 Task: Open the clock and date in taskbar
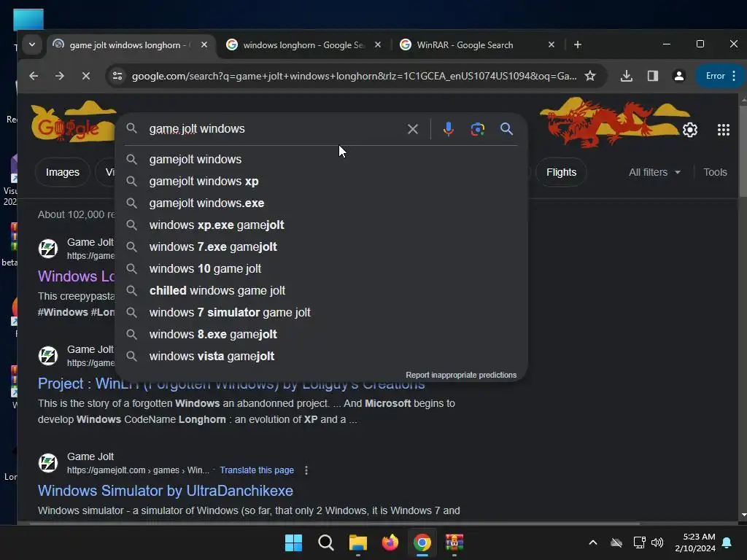click(695, 542)
